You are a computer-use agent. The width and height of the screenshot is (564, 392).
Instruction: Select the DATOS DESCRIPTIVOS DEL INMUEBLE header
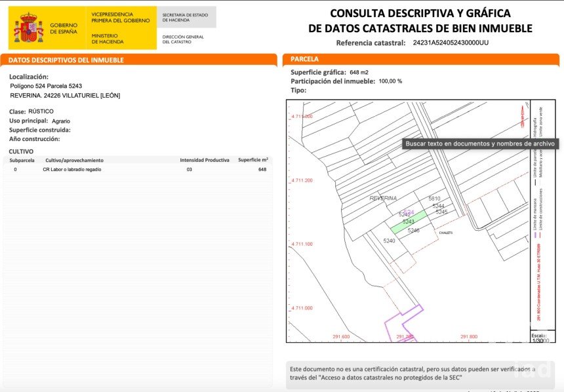[x=66, y=60]
